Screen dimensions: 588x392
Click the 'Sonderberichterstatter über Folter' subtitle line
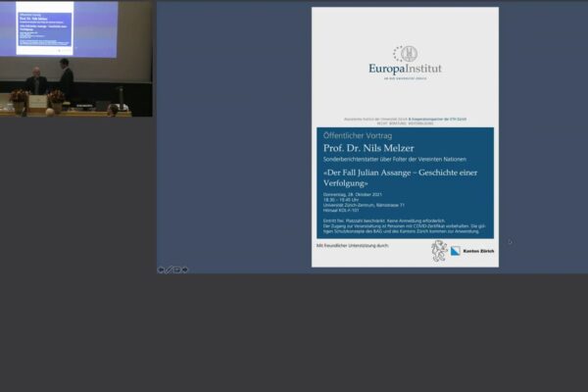tap(395, 160)
